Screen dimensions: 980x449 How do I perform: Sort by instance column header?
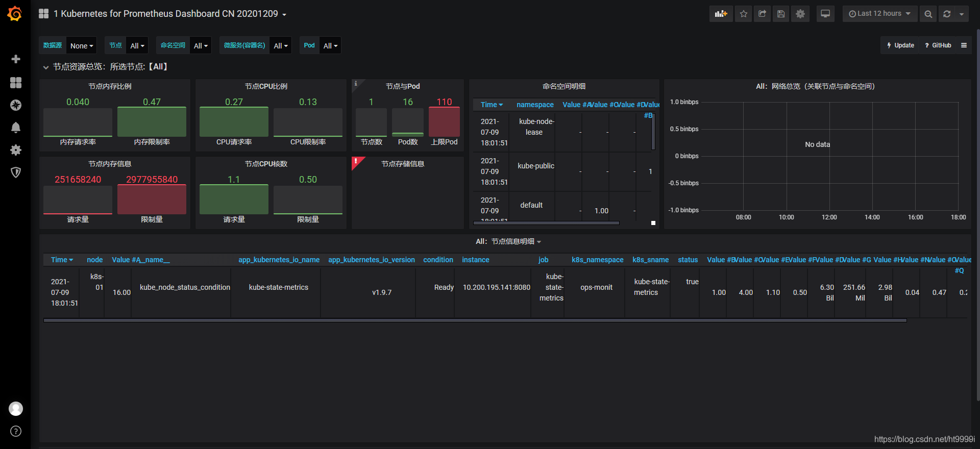(x=476, y=260)
